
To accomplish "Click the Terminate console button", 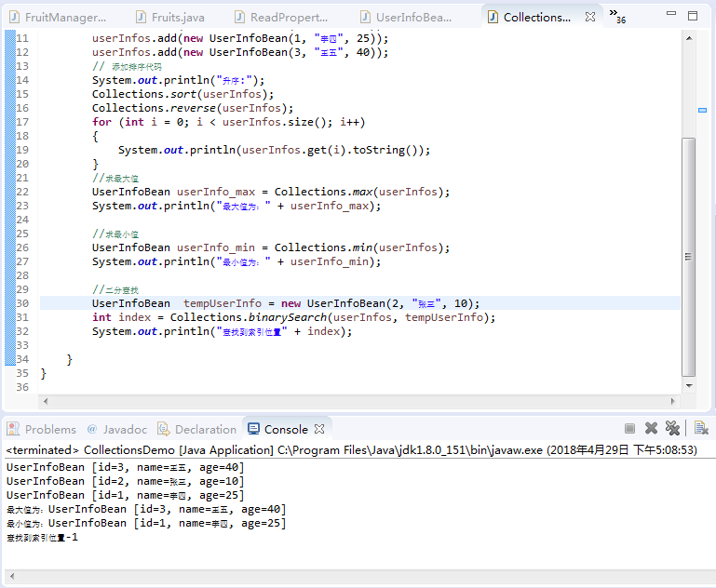I will [629, 428].
